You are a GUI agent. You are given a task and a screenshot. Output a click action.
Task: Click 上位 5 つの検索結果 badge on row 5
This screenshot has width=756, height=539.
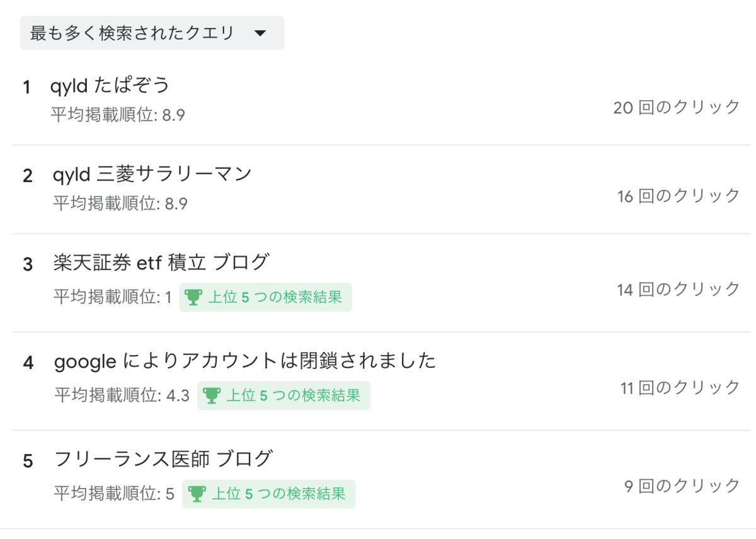click(269, 494)
